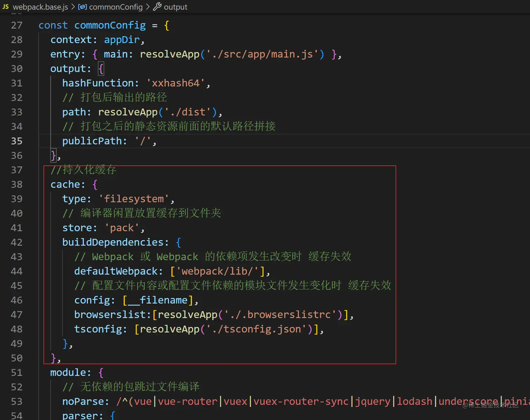Click line number 51 in gutter
This screenshot has width=530, height=420.
[16, 372]
